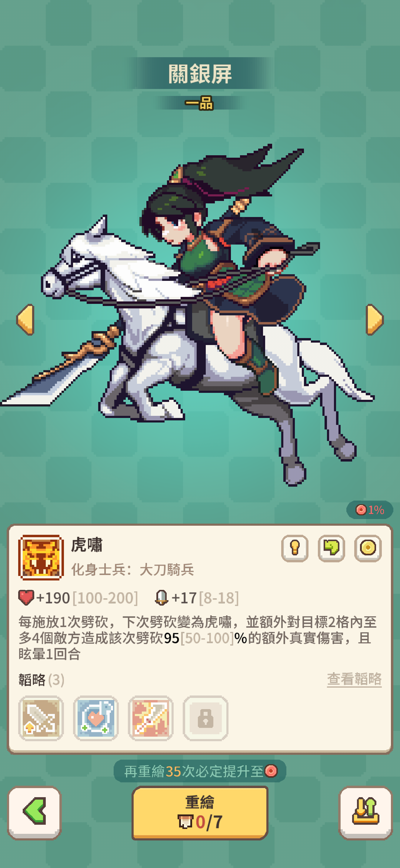Select the sword upgrade 韜略 icon
400x868 pixels.
pyautogui.click(x=41, y=718)
